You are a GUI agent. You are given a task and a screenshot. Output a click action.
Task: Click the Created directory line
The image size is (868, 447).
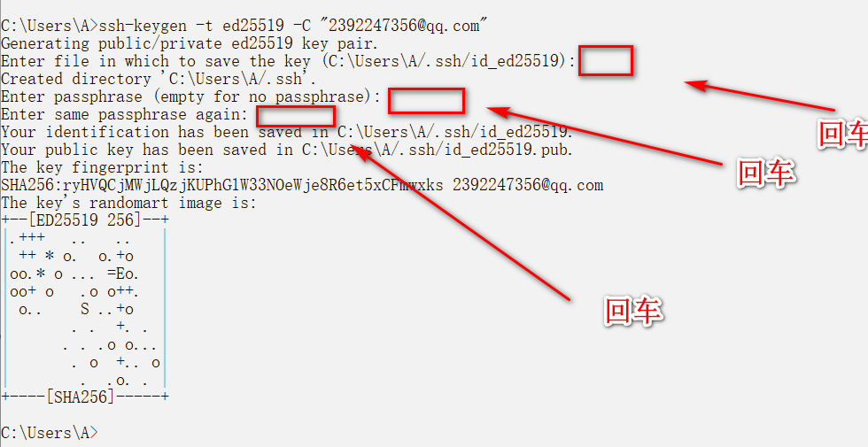tap(159, 79)
